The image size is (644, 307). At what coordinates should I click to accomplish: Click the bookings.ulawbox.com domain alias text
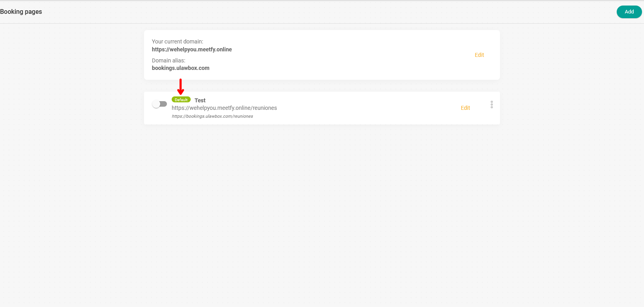pos(181,68)
